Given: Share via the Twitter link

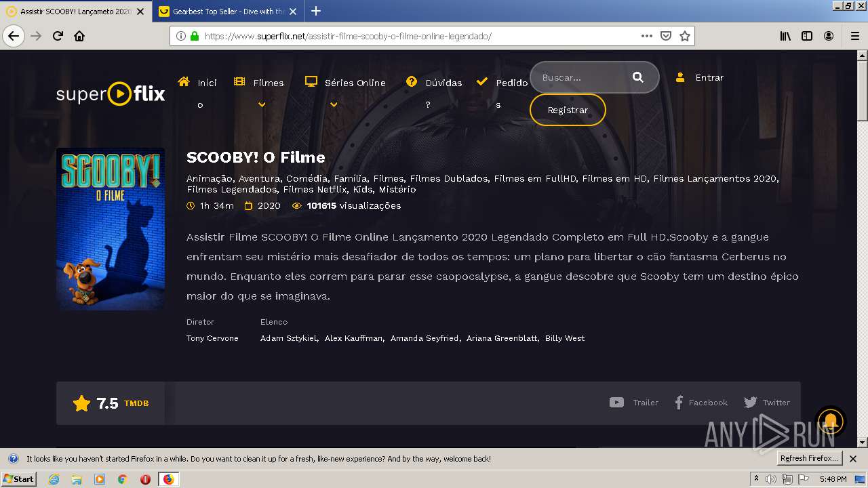Looking at the screenshot, I should [767, 403].
